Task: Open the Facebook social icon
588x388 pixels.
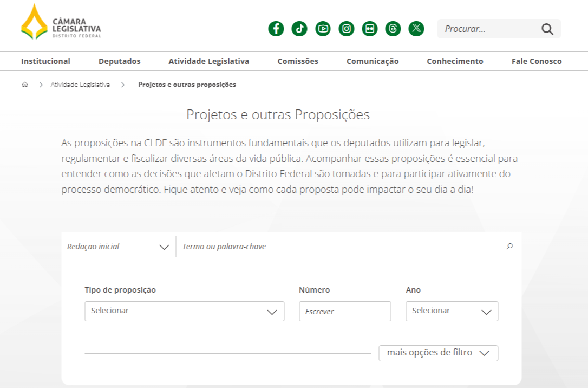Action: pos(276,29)
